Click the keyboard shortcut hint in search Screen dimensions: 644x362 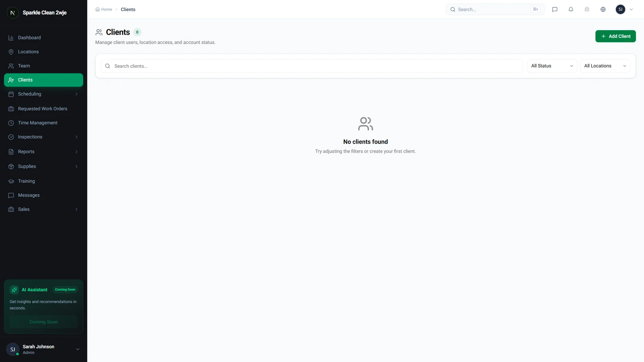535,9
